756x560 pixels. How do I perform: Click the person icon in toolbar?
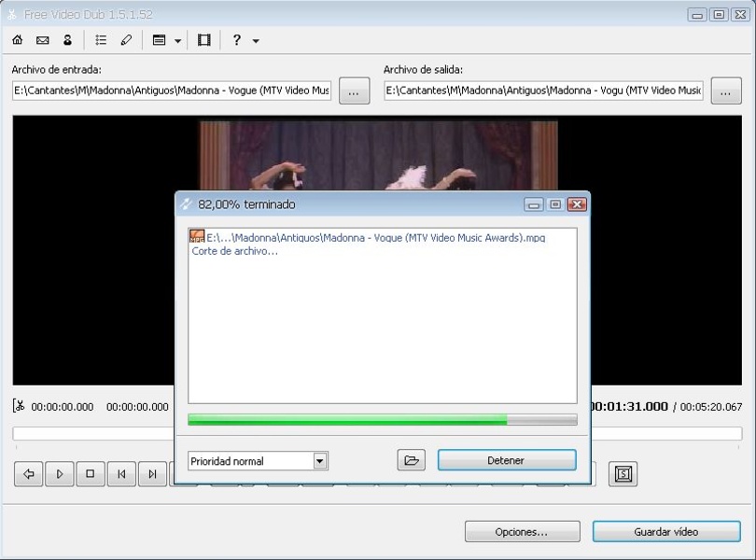[x=67, y=40]
